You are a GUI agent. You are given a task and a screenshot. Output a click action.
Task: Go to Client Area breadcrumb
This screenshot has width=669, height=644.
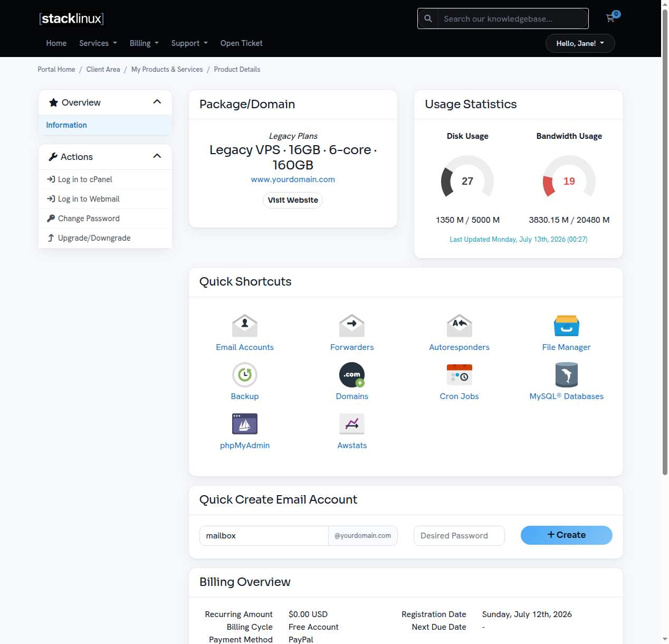(x=103, y=70)
